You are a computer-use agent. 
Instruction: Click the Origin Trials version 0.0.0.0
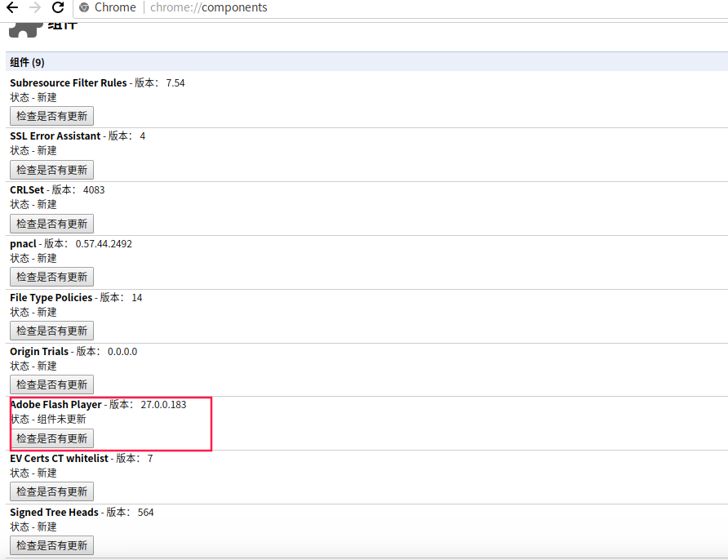pos(122,352)
